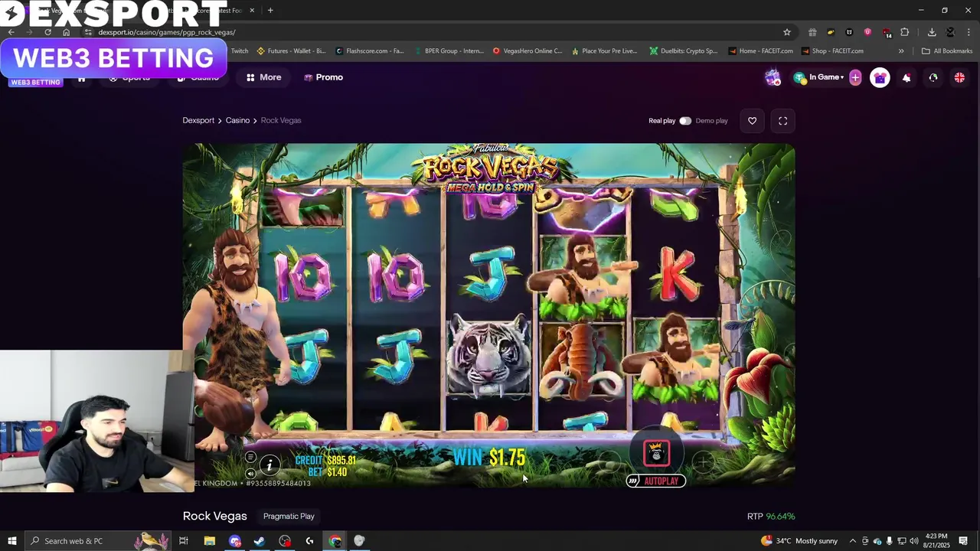Image resolution: width=980 pixels, height=551 pixels.
Task: Change language via the UK flag icon
Action: tap(959, 77)
